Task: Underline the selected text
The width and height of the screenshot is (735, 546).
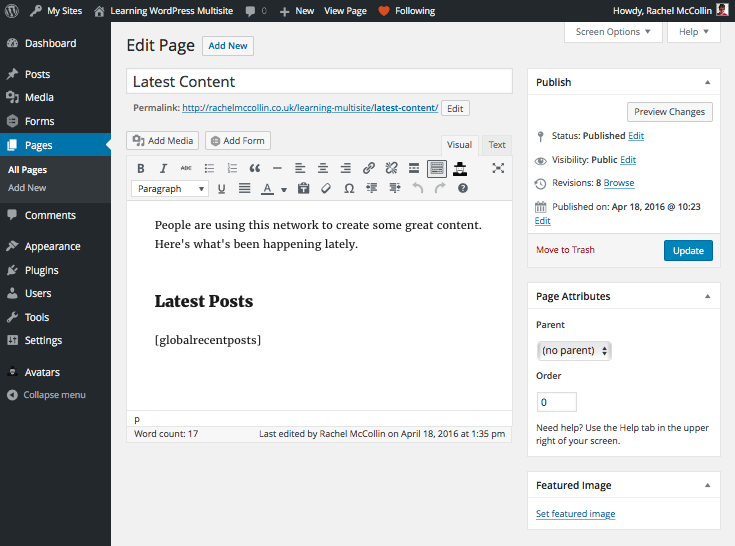Action: coord(221,188)
